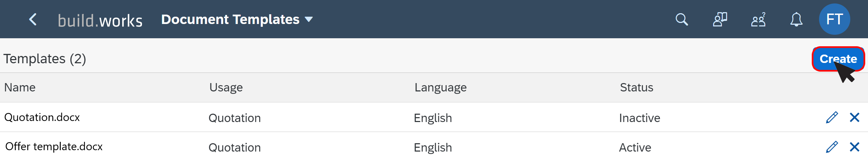Screen dimensions: 868x162
Task: Open the FT user avatar menu
Action: point(834,19)
